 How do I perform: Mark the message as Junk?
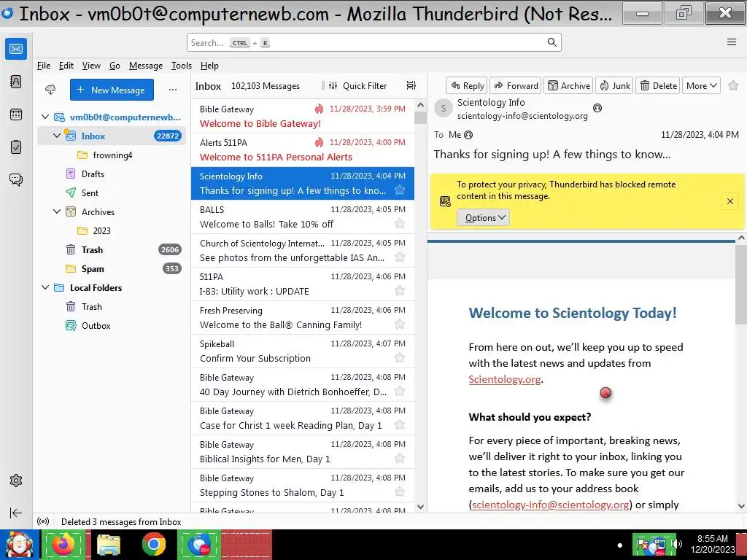[614, 86]
